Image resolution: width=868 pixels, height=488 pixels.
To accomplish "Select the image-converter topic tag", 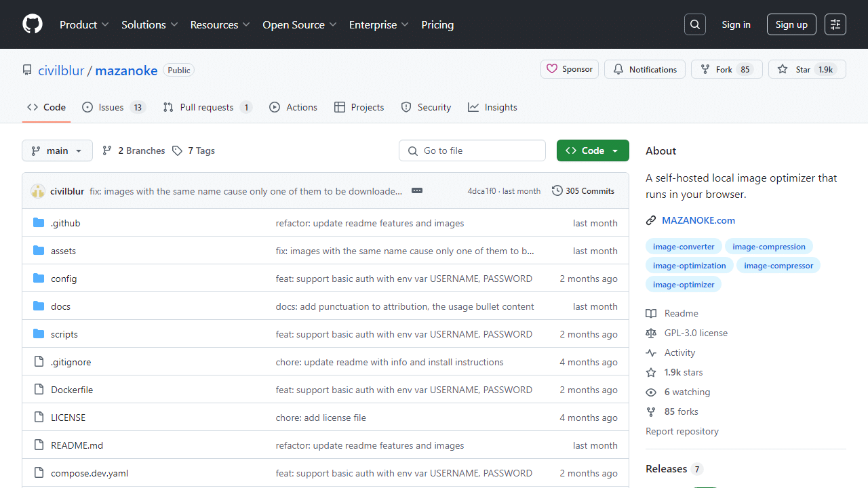I will (x=684, y=247).
